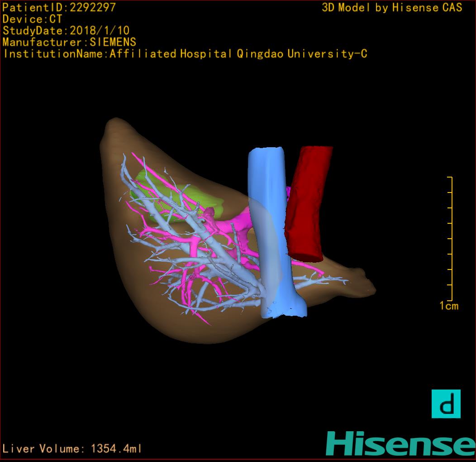The image size is (476, 462).
Task: Click the liver's upper left lobe edge
Action: (x=113, y=127)
